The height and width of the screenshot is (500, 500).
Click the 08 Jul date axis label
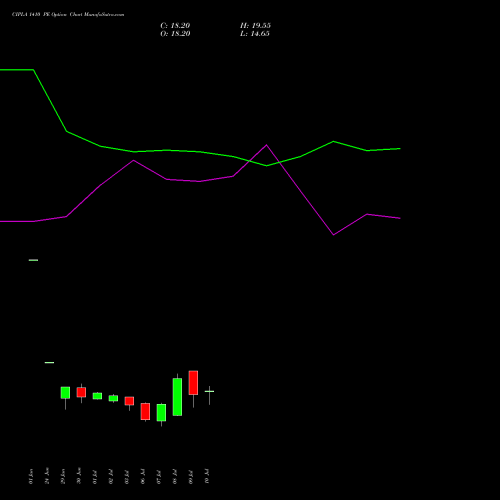point(175,476)
